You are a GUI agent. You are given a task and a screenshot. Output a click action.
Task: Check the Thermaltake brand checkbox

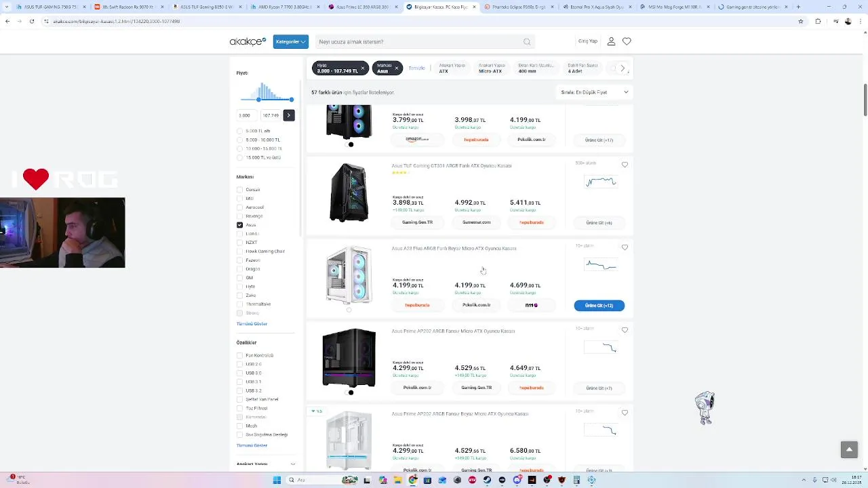point(239,304)
